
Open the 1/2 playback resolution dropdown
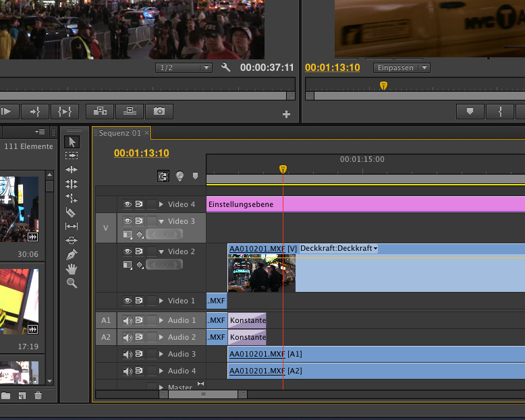pos(184,67)
